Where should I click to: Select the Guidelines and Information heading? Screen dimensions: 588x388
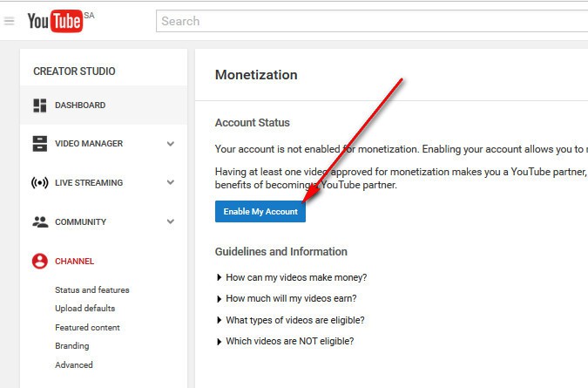(281, 252)
